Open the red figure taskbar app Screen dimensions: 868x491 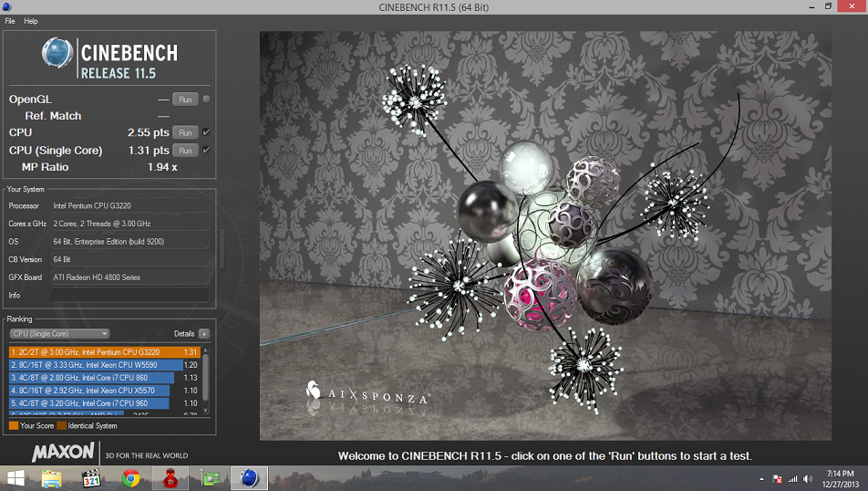[170, 478]
